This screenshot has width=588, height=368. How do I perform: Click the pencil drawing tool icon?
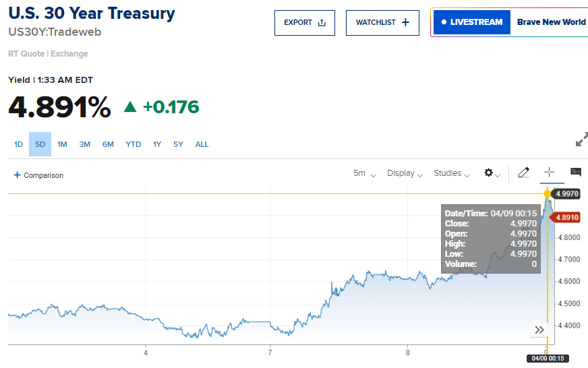pos(523,173)
